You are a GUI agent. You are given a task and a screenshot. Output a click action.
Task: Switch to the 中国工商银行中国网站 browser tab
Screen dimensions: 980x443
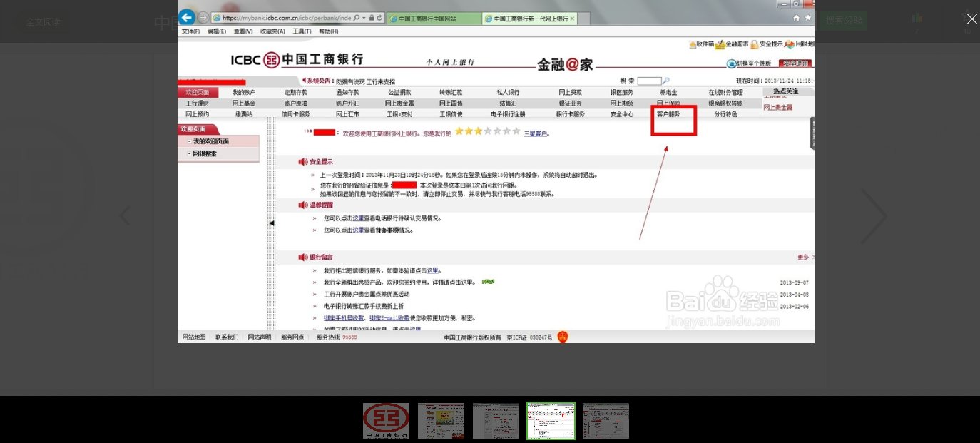[x=434, y=19]
